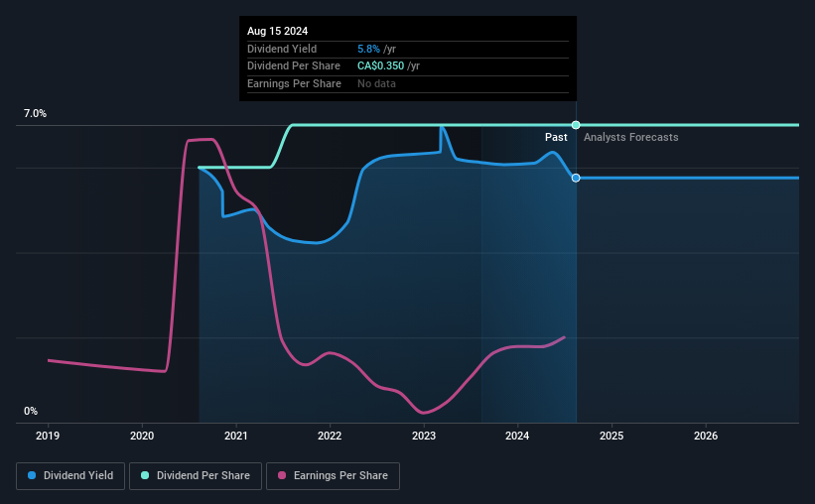Toggle the Dividend Per Share legend button
The height and width of the screenshot is (504, 815).
pos(196,476)
